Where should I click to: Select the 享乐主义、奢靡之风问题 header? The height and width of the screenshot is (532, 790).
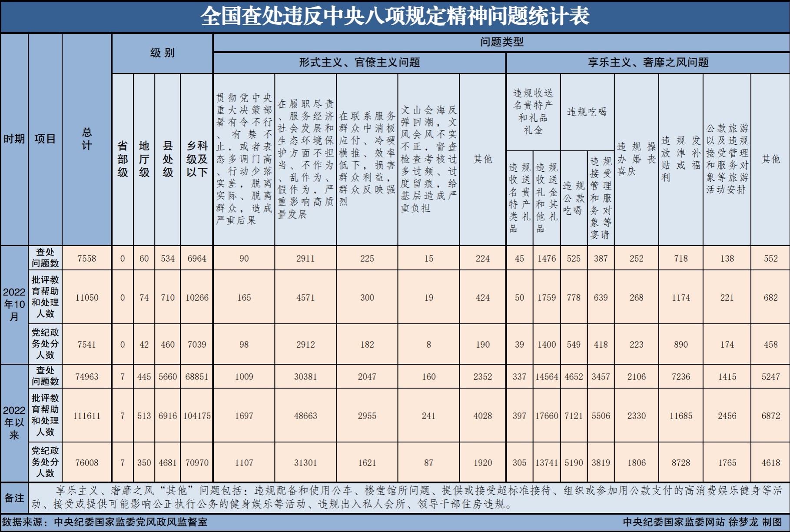coord(647,63)
